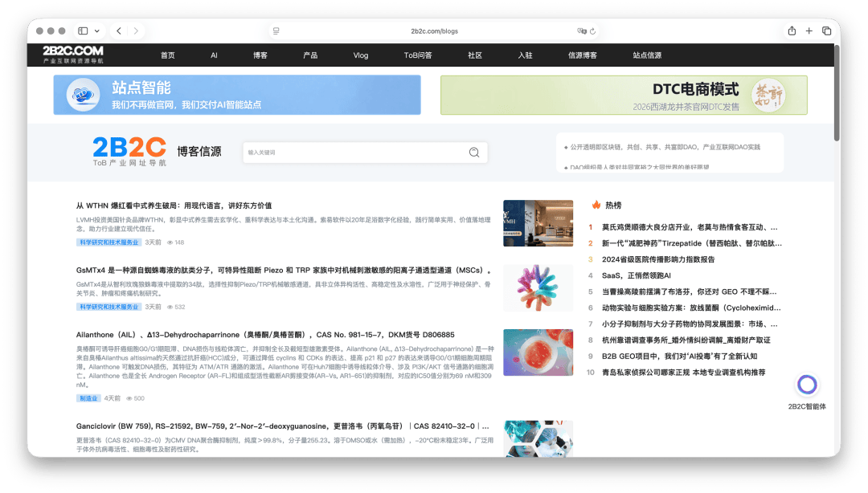868x493 pixels.
Task: Open hot list item SaaS，正悄然领跑AI
Action: [x=636, y=275]
